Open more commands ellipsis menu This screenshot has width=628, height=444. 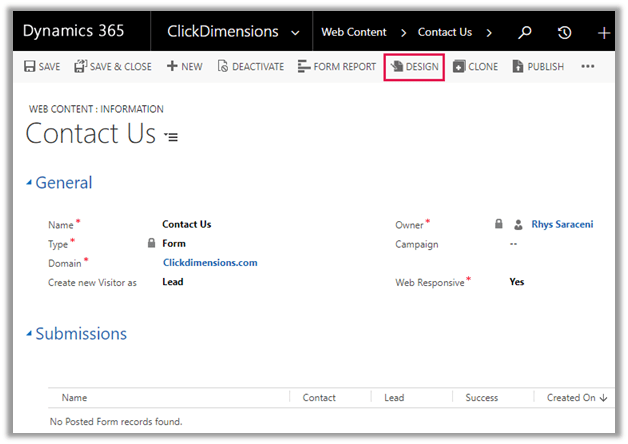point(588,67)
